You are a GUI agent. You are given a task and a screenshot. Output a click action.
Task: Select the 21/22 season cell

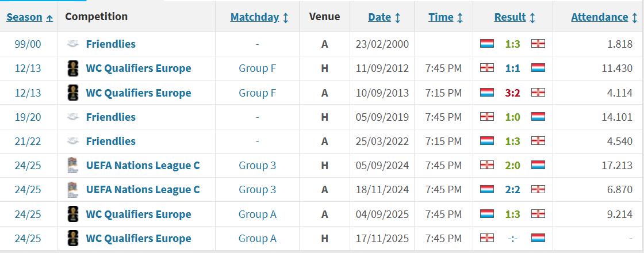[x=28, y=141]
